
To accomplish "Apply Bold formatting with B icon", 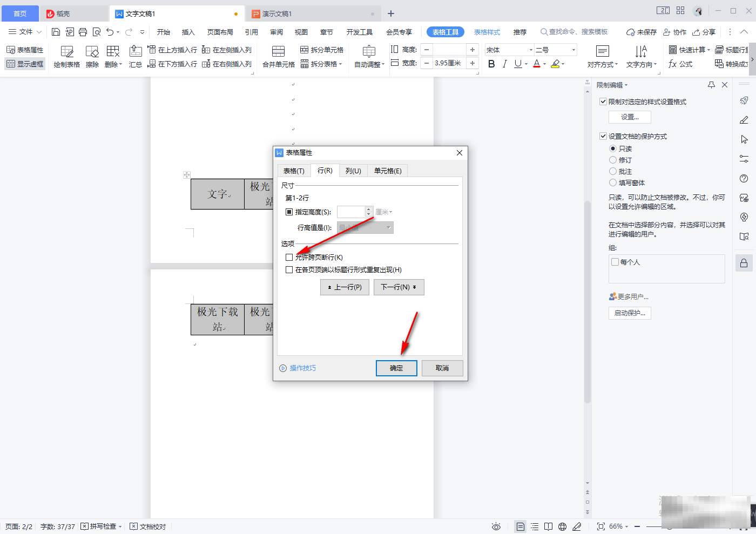I will [x=491, y=64].
